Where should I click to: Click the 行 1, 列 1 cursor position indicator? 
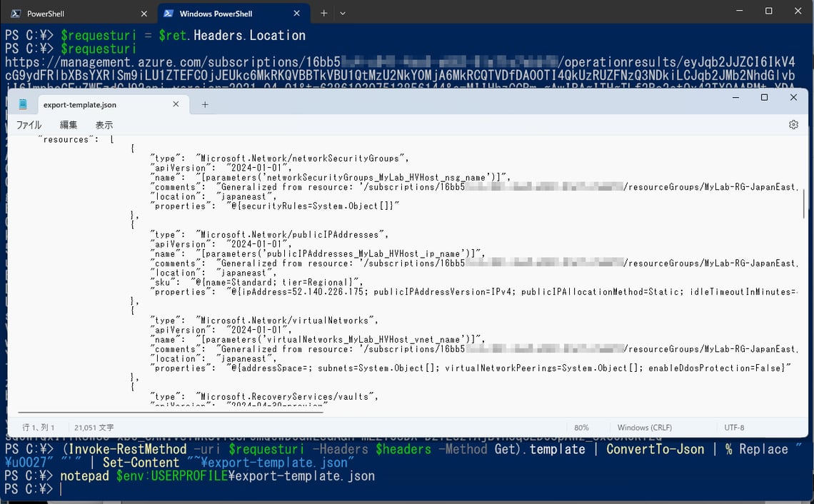pos(39,428)
